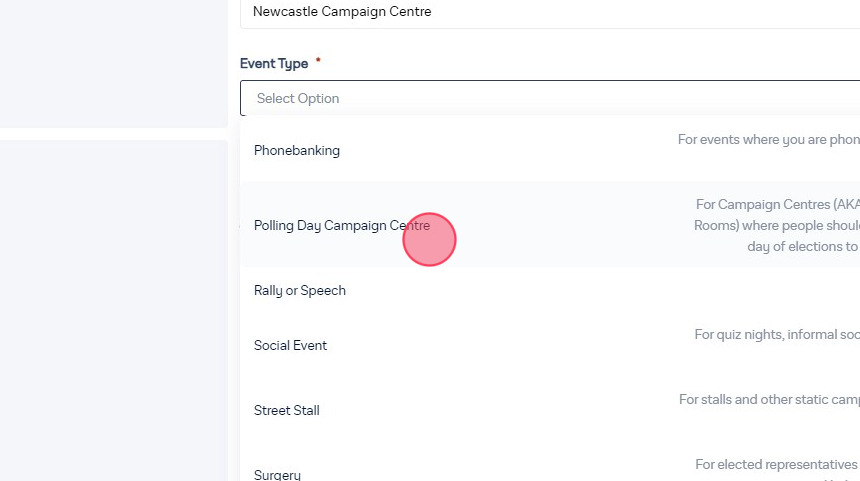Click the red required asterisk beside Event Type
The width and height of the screenshot is (860, 481).
318,61
